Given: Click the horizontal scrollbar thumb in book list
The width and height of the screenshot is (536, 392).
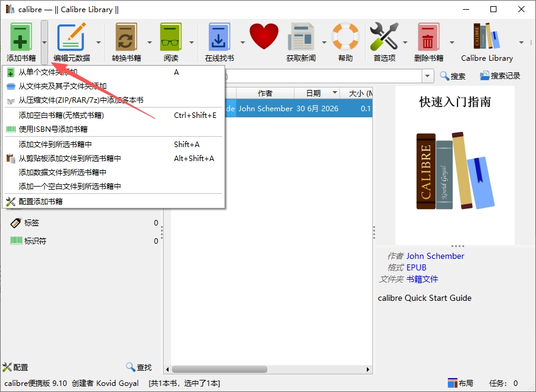Looking at the screenshot, I should [x=220, y=370].
